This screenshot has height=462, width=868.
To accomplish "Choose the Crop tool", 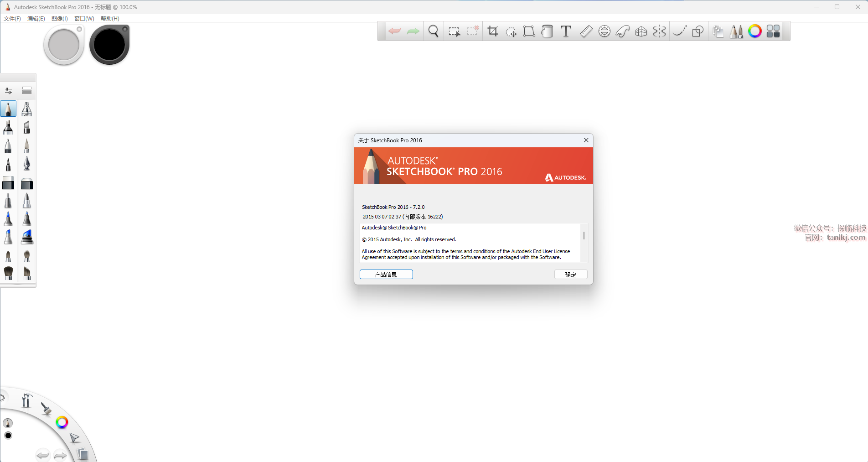I will (493, 31).
